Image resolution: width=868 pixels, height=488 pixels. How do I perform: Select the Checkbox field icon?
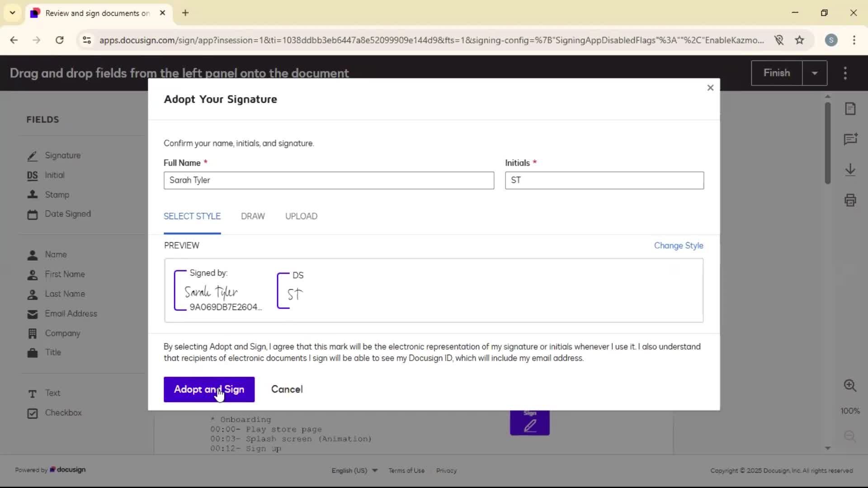[32, 413]
